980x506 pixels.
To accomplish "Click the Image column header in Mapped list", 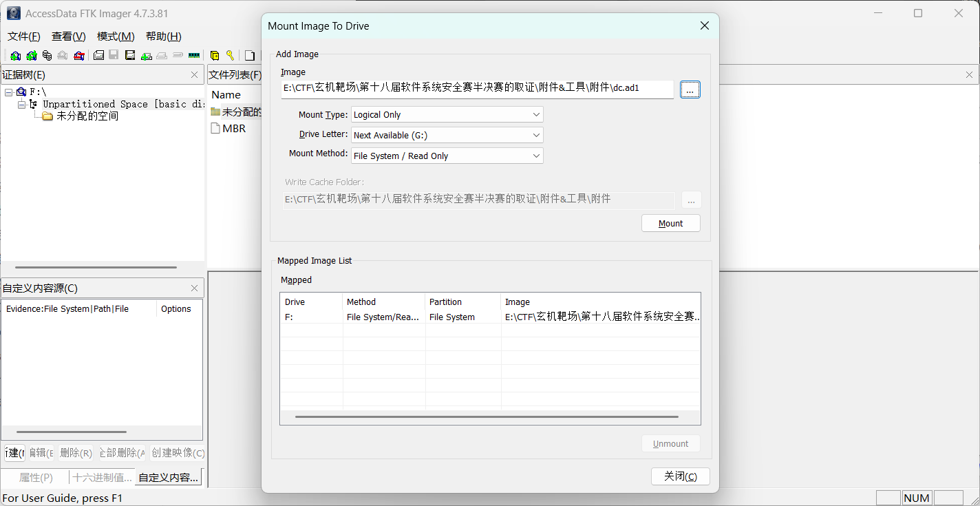I will tap(600, 302).
